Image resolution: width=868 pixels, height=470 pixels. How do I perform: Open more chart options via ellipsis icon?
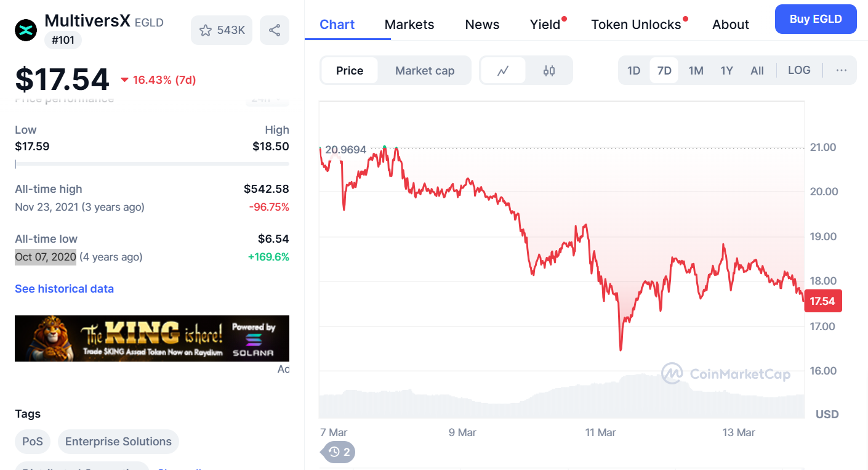841,70
